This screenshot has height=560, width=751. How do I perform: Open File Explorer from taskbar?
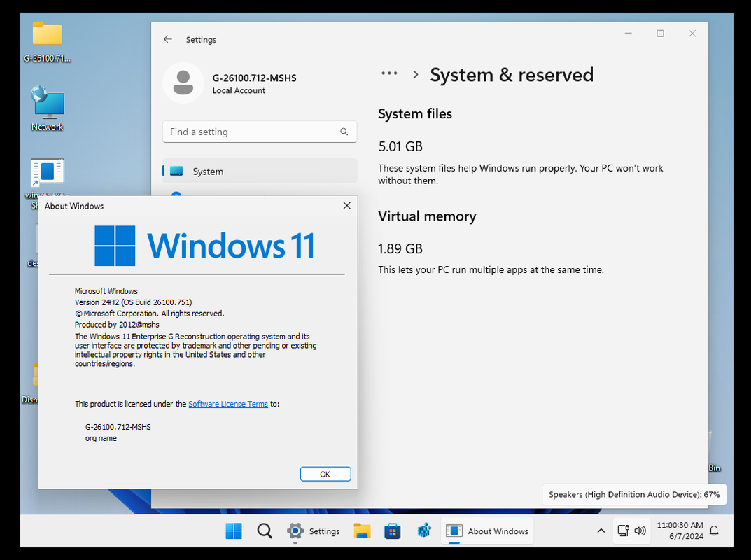[x=362, y=531]
